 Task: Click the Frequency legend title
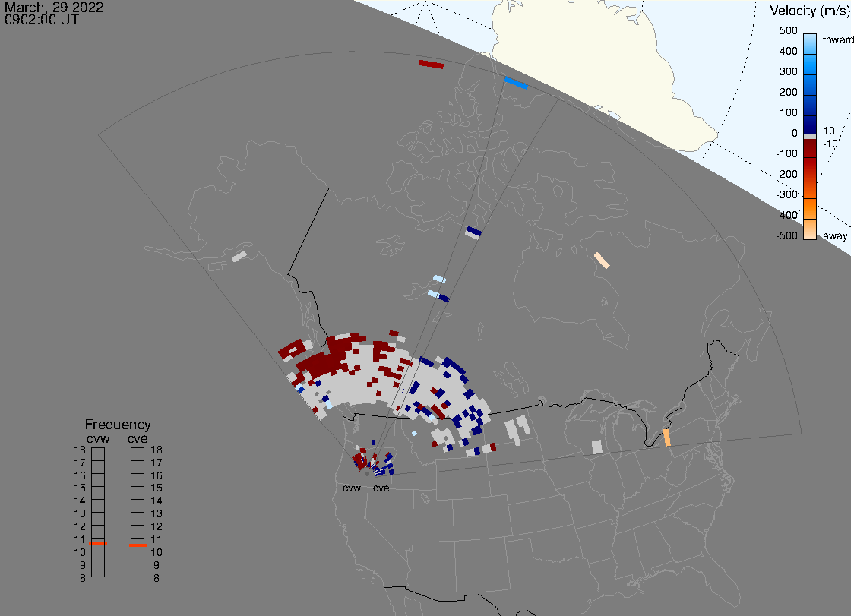point(118,425)
